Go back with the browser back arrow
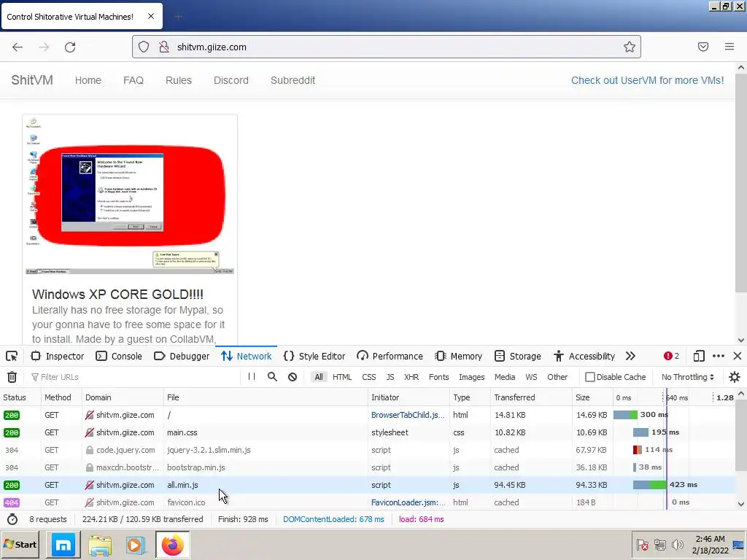The width and height of the screenshot is (747, 560). pyautogui.click(x=18, y=47)
